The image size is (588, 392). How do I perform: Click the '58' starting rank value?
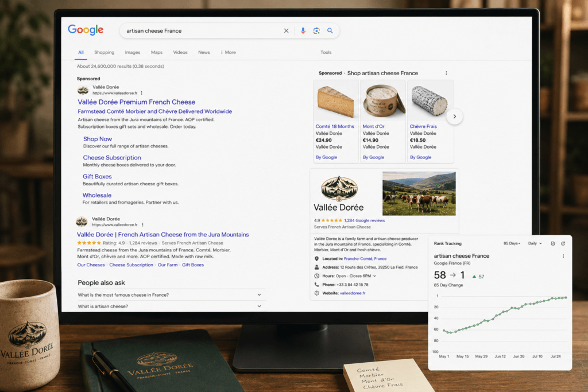click(x=440, y=275)
